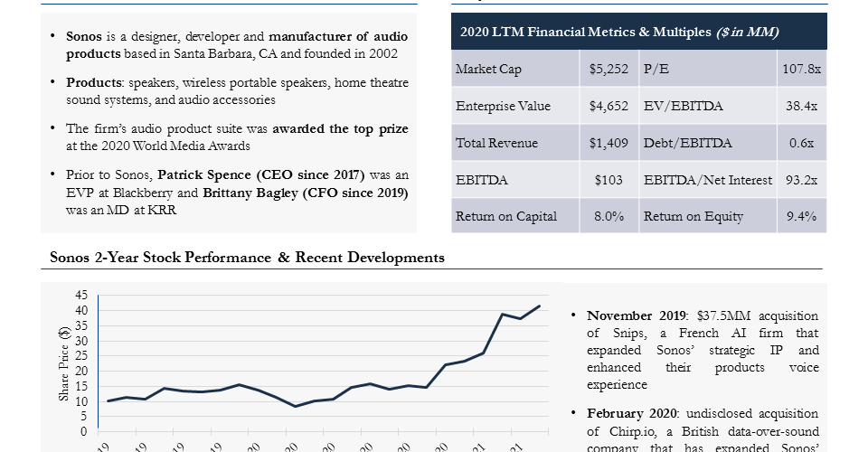Click the '$103' EBITDA value
868x452 pixels.
(x=609, y=180)
